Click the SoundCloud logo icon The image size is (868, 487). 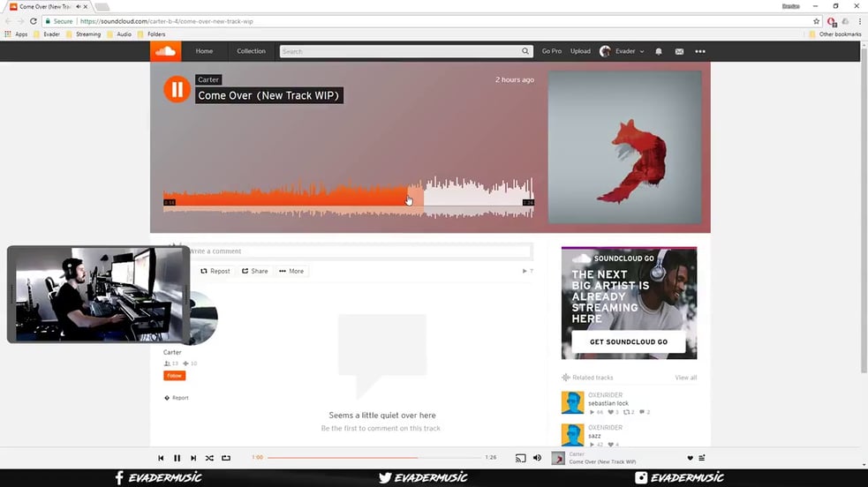click(x=165, y=51)
